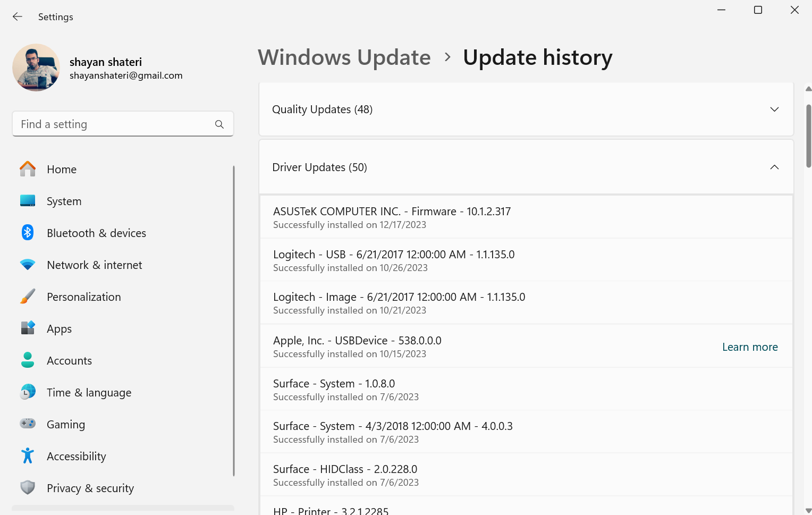Click the scrollbar down arrow
812x515 pixels.
click(x=808, y=511)
